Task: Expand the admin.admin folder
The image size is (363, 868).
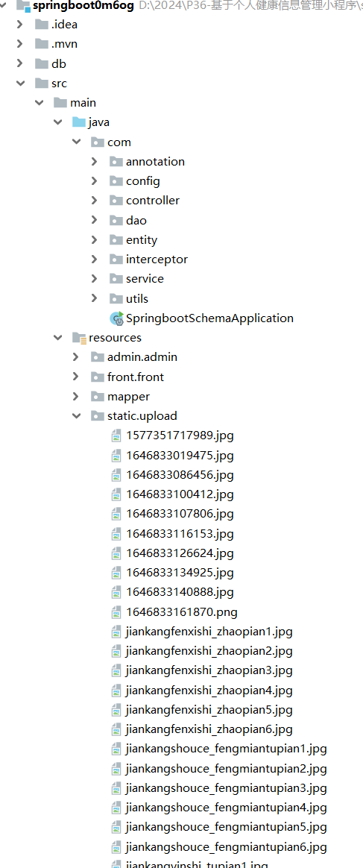Action: point(76,357)
